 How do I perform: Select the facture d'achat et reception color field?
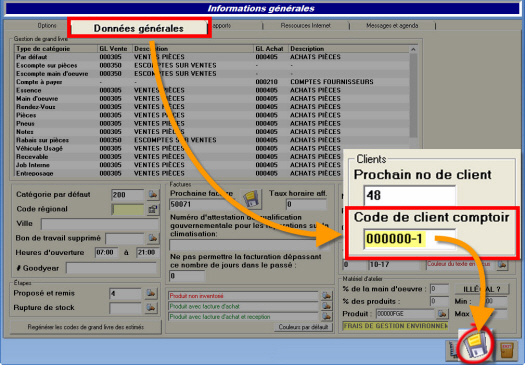[x=243, y=316]
